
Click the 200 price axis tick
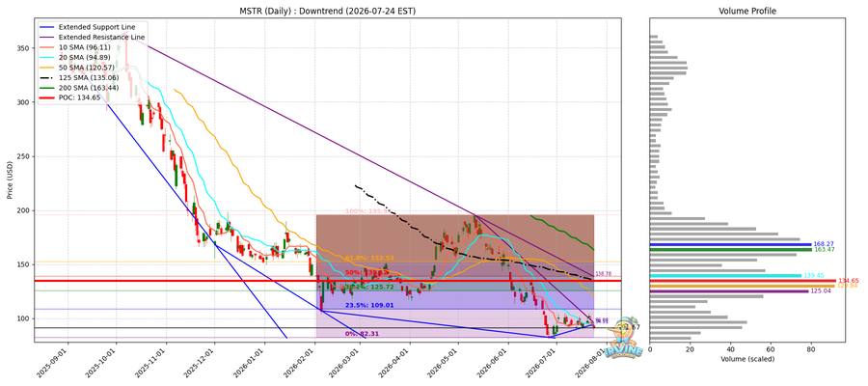pyautogui.click(x=24, y=210)
